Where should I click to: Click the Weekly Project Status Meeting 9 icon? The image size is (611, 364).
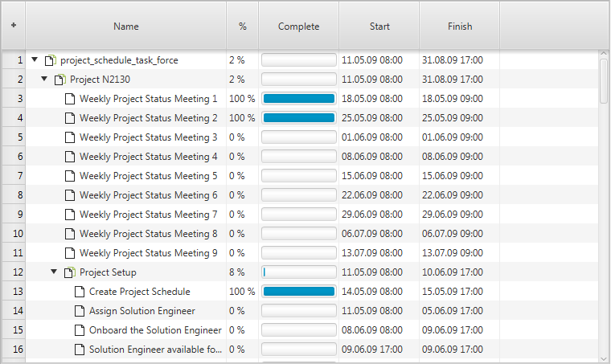(x=70, y=253)
